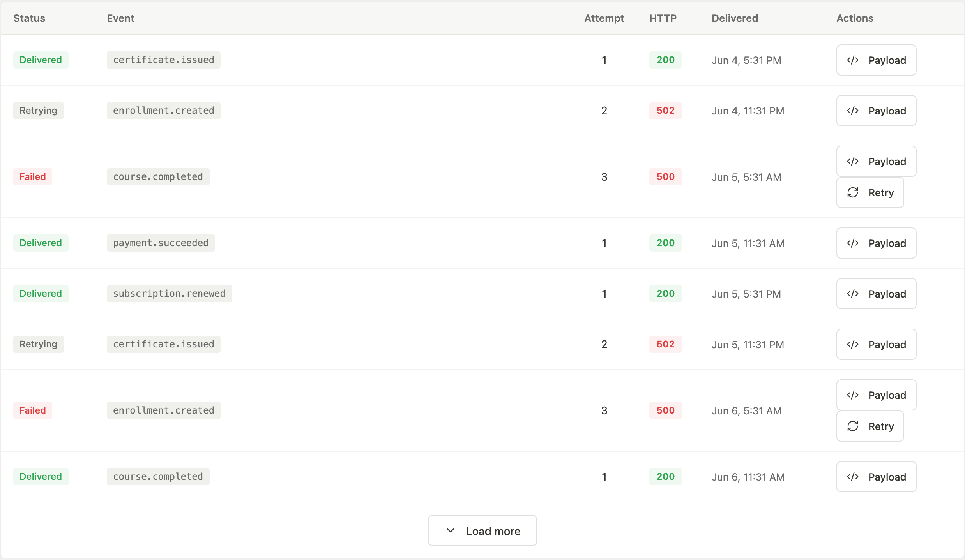The width and height of the screenshot is (965, 560).
Task: Click the Jun 6, 5:31 AM delivered time
Action: point(746,411)
